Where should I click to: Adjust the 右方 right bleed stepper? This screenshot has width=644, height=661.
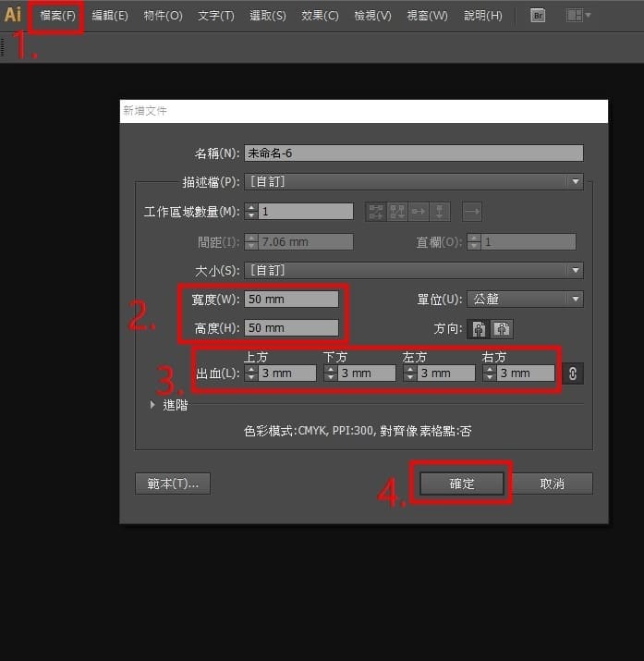tap(490, 373)
